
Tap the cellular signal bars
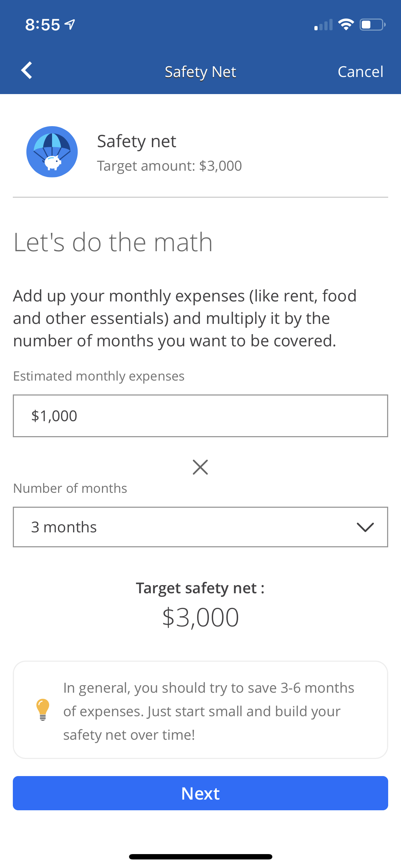pos(323,25)
